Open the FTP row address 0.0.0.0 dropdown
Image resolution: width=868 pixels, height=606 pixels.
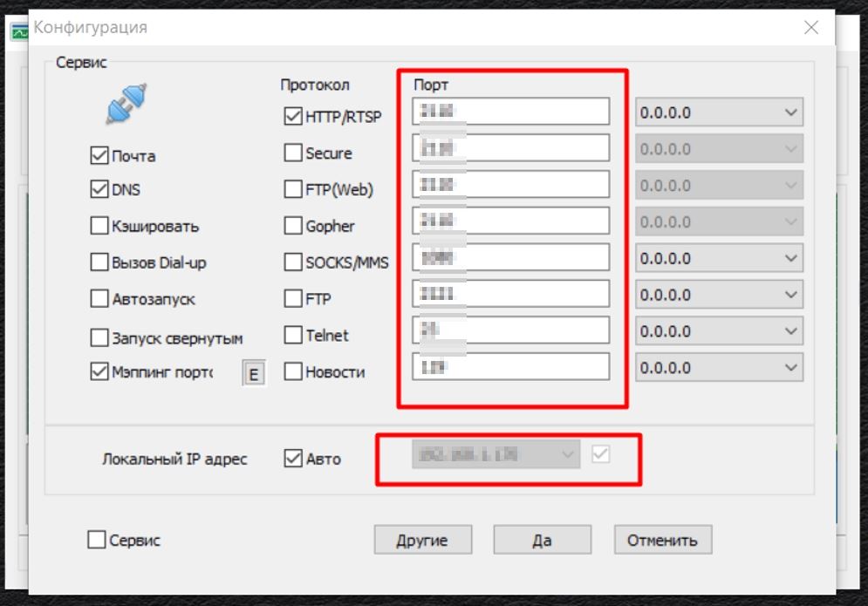tap(719, 295)
